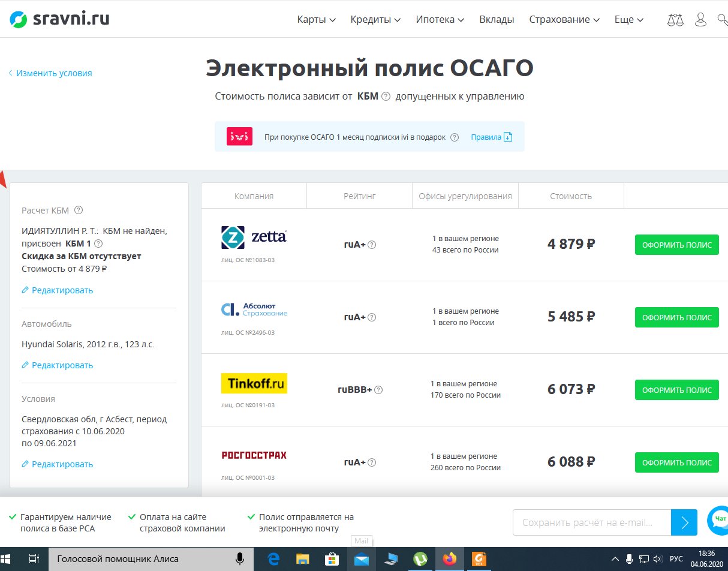Click the Рейтинг column header

click(x=360, y=196)
